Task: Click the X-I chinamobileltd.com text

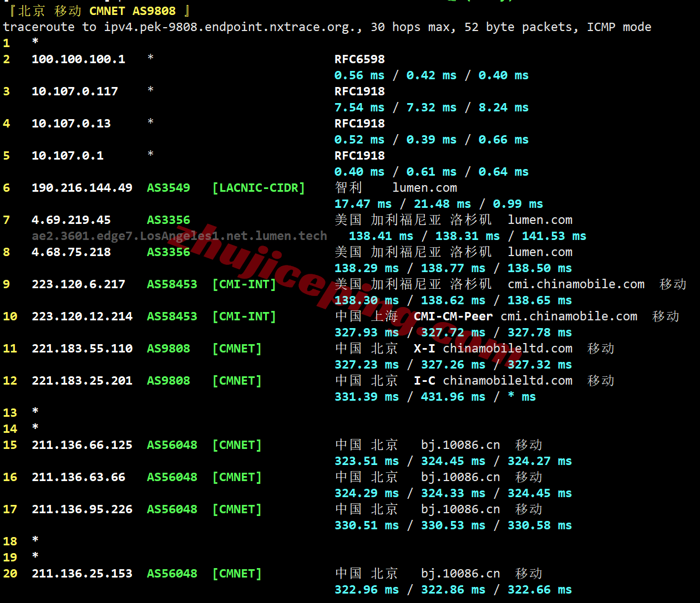Action: [x=493, y=349]
